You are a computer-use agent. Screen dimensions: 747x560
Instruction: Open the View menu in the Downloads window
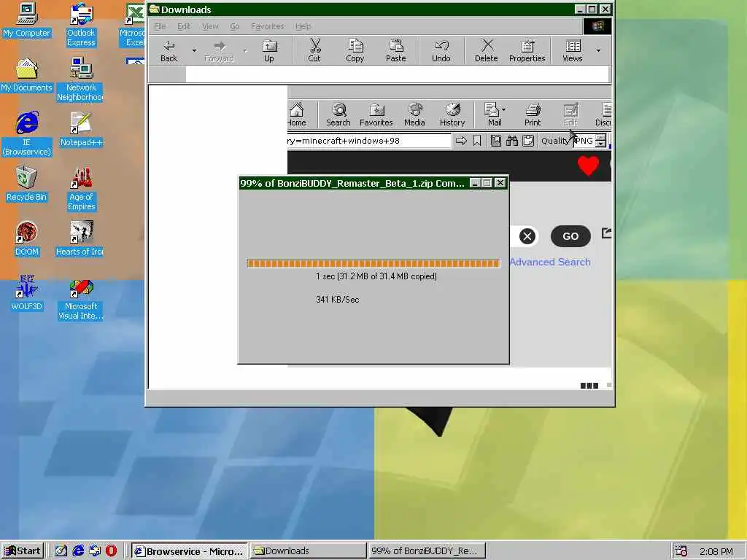[x=210, y=26]
